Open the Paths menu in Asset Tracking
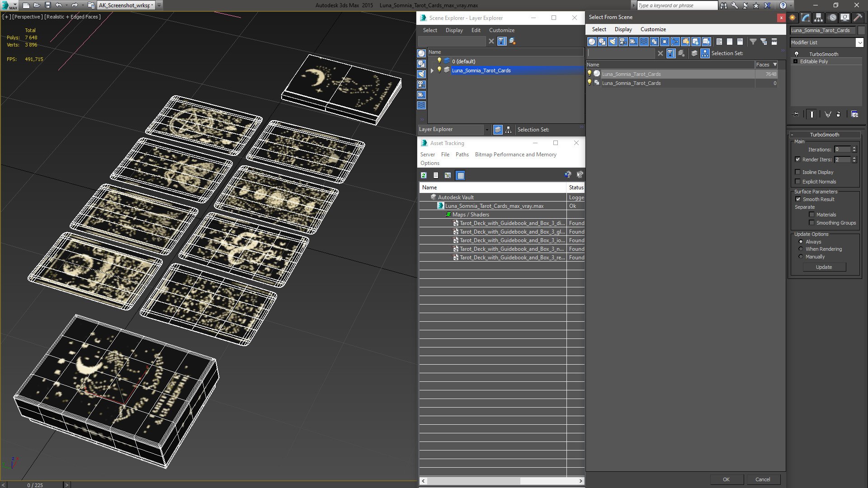 (462, 155)
